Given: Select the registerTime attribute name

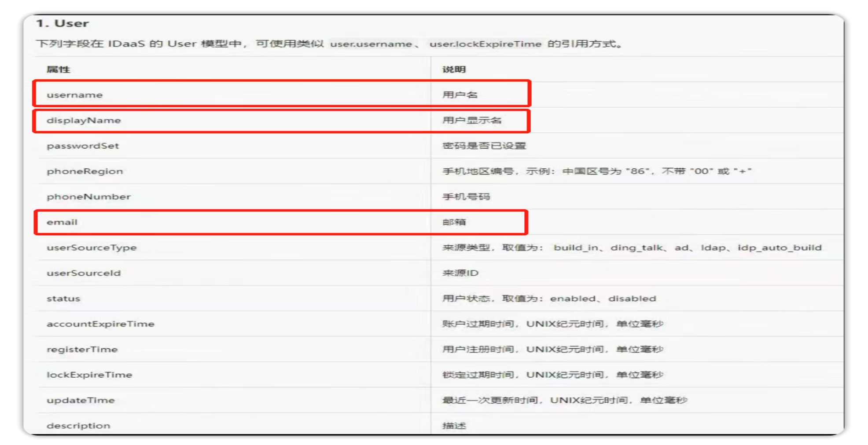Looking at the screenshot, I should click(x=82, y=350).
